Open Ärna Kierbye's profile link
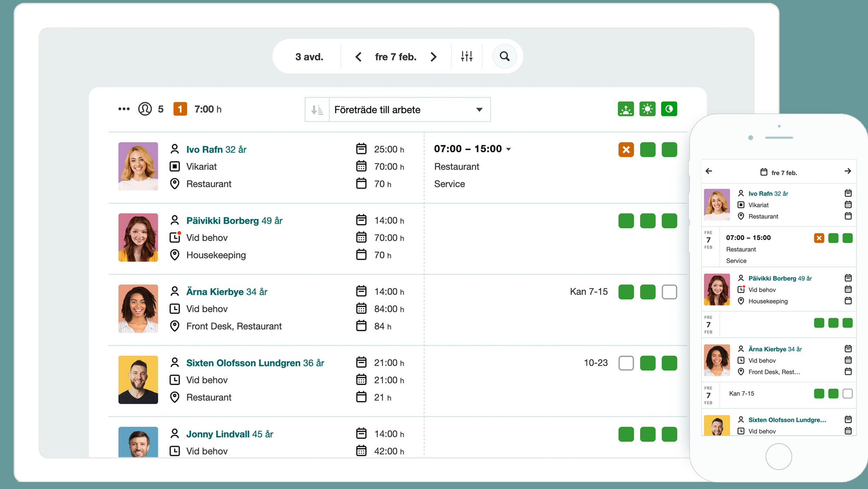The image size is (868, 489). [227, 292]
